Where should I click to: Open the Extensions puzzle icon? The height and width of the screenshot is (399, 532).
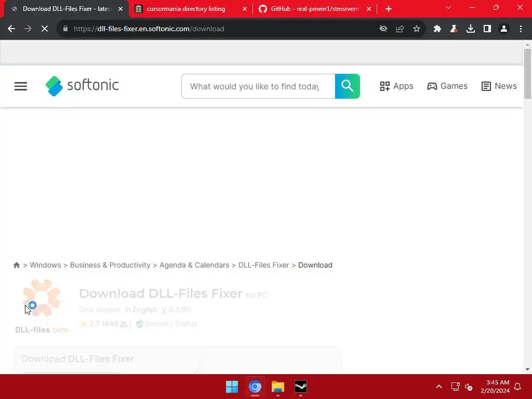pos(437,29)
